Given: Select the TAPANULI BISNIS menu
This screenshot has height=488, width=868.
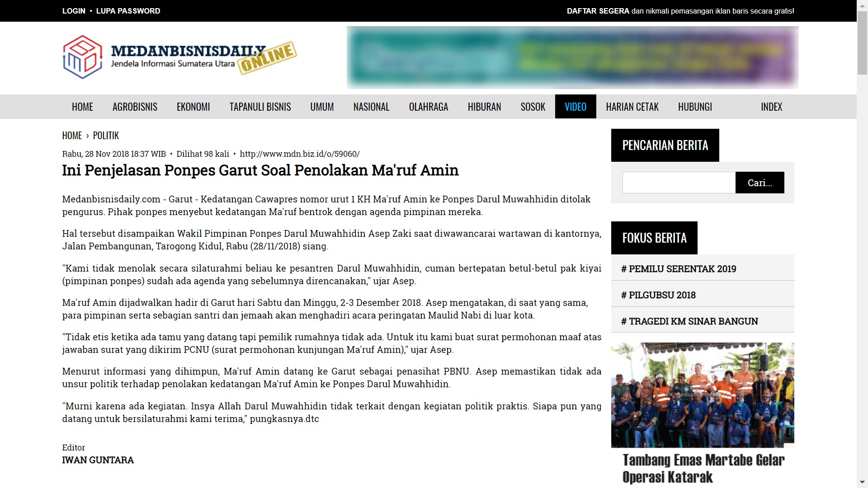Looking at the screenshot, I should click(260, 107).
